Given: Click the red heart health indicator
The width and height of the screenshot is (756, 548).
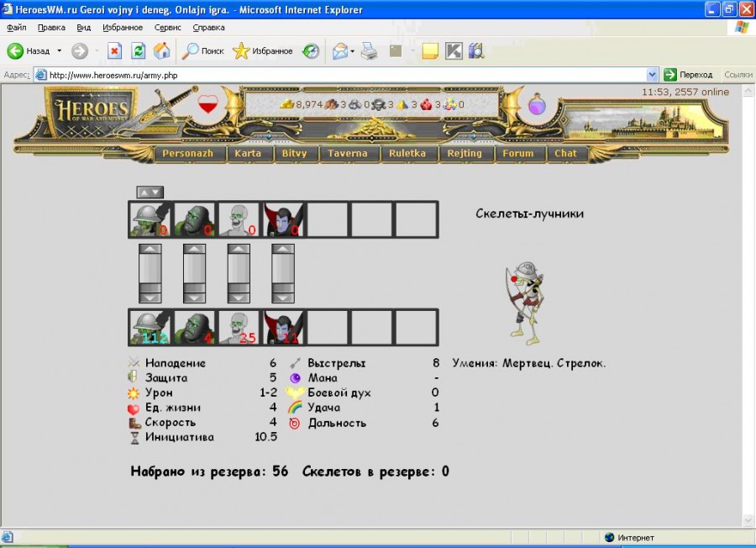Looking at the screenshot, I should (x=207, y=103).
